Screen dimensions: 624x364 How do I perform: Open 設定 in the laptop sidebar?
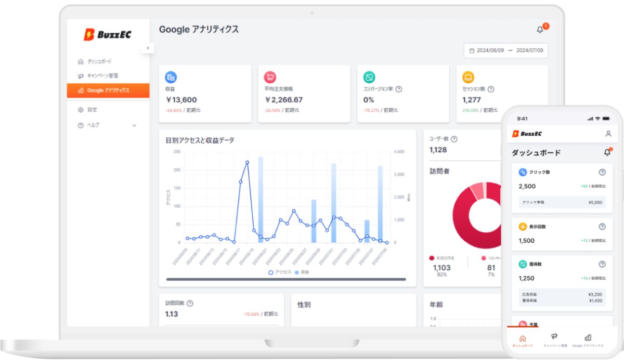[x=87, y=110]
